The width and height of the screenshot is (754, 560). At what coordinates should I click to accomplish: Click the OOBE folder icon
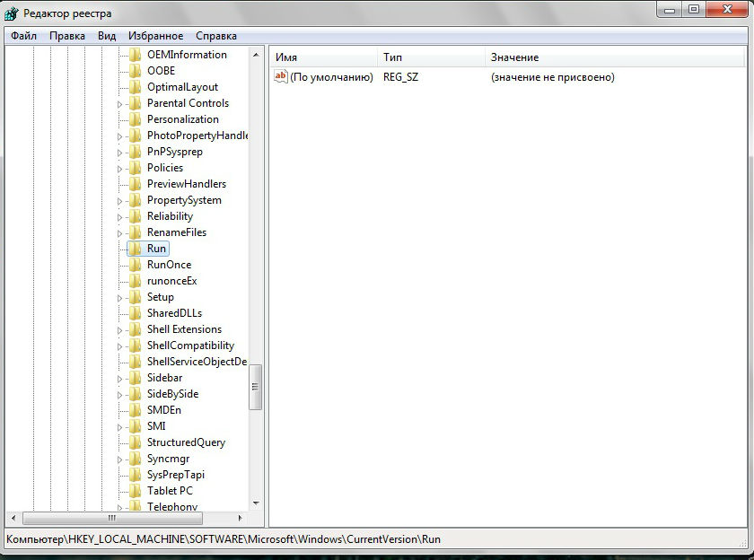tap(135, 71)
